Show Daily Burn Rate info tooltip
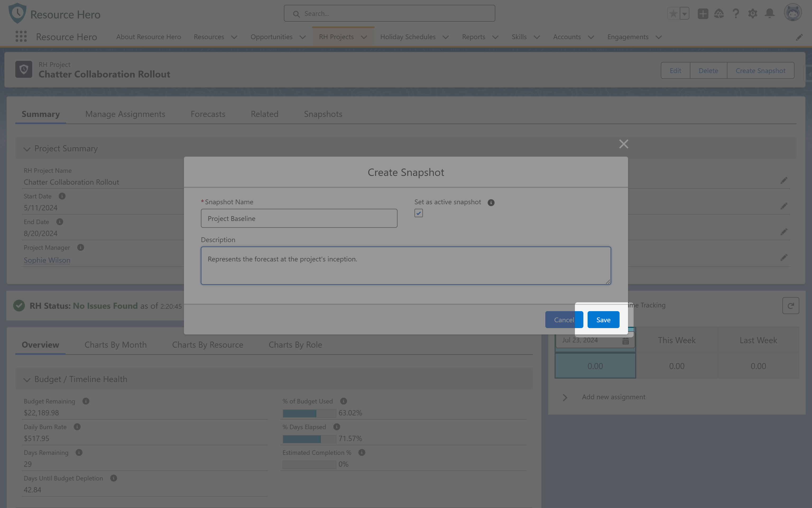The width and height of the screenshot is (812, 508). click(77, 427)
